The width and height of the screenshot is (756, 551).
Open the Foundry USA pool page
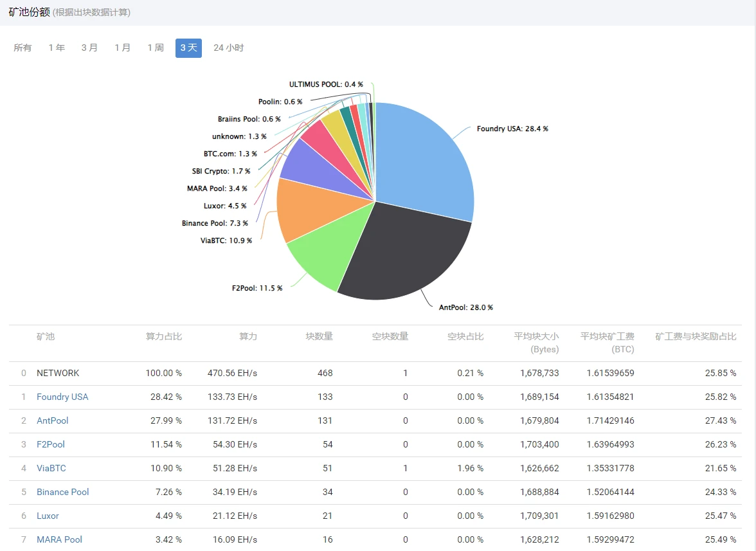62,397
